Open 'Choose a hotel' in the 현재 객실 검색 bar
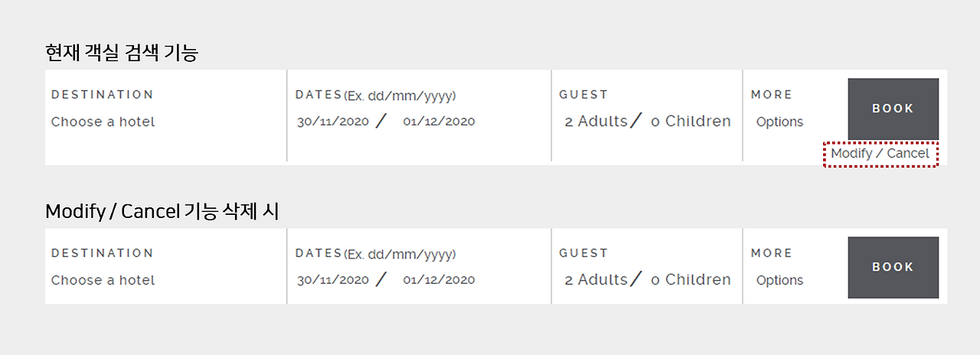The height and width of the screenshot is (355, 980). (103, 122)
